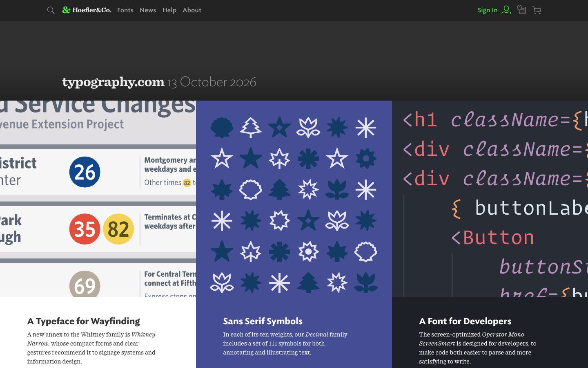Open the Fonts menu

tap(125, 10)
